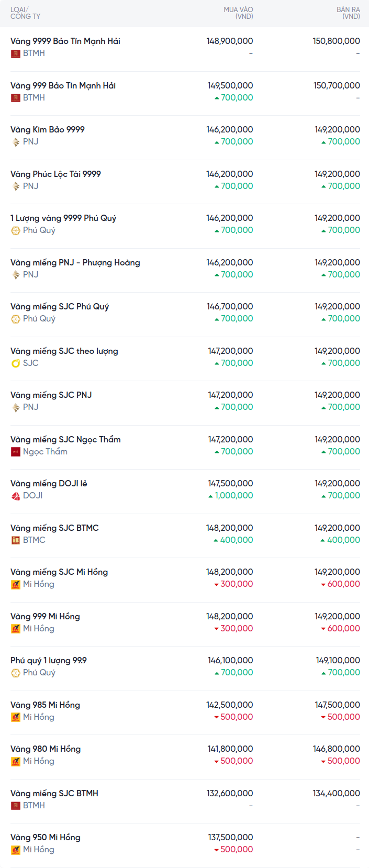Click red down arrow beside Vàng 950 Mi Hồng change
Viewport: 369px width, 868px height.
tap(216, 850)
